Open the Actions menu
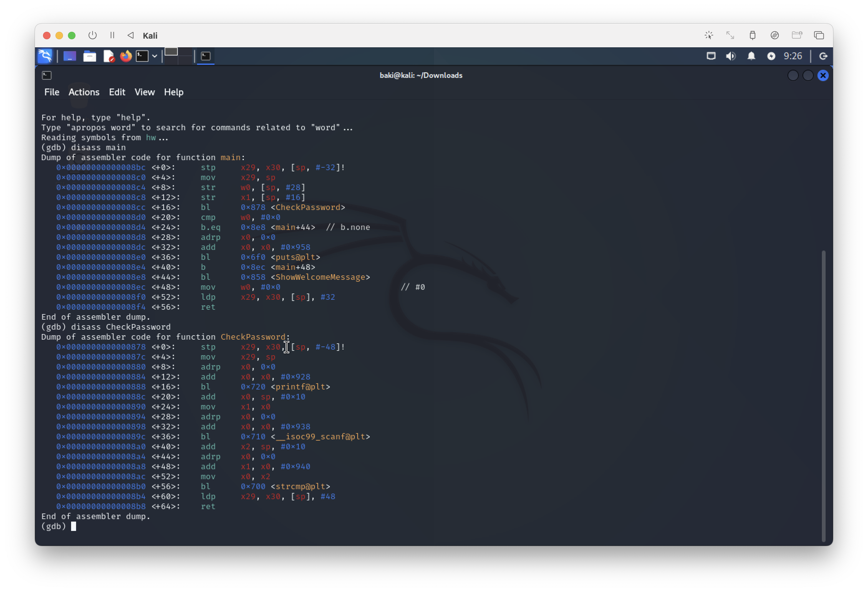This screenshot has height=592, width=868. (84, 92)
